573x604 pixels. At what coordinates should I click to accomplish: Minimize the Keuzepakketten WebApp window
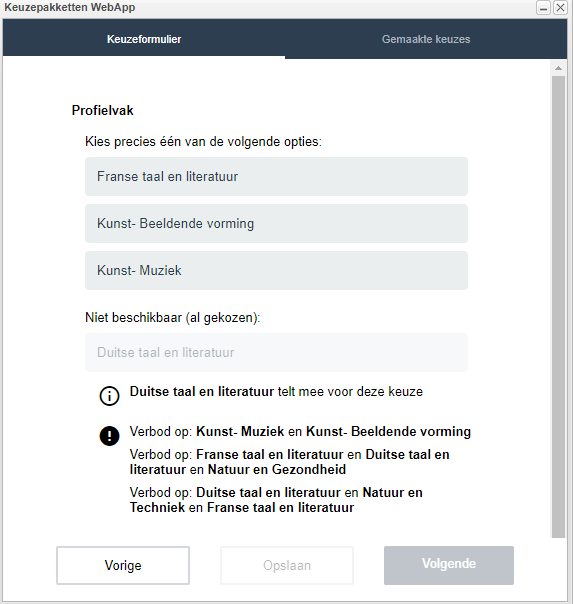coord(543,8)
